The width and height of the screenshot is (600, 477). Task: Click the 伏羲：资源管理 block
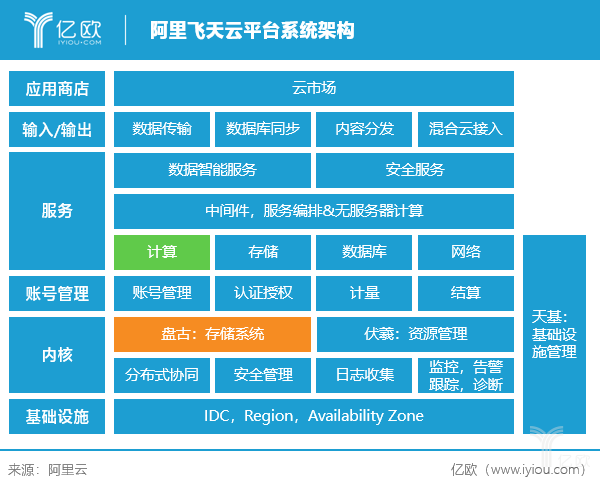coord(415,334)
